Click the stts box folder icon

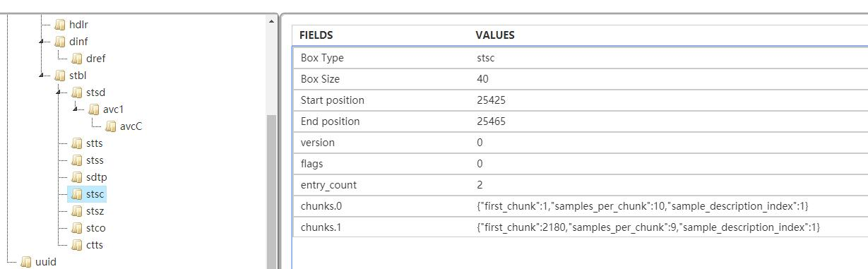(x=77, y=143)
